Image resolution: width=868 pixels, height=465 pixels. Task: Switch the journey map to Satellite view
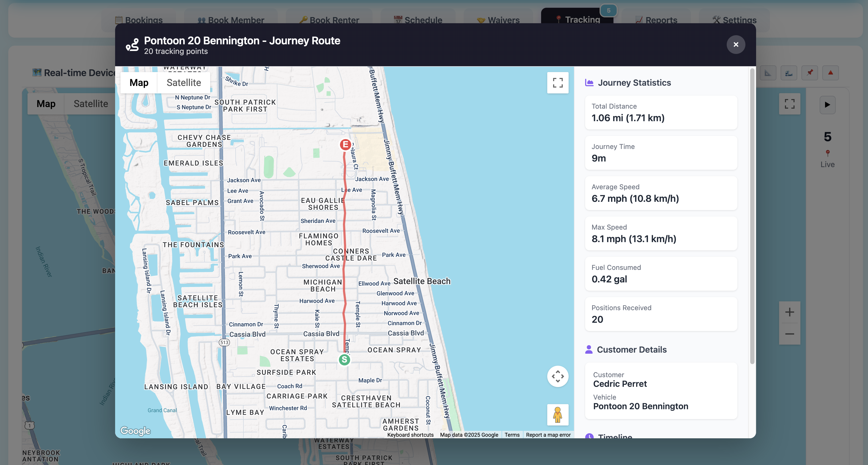click(x=183, y=82)
